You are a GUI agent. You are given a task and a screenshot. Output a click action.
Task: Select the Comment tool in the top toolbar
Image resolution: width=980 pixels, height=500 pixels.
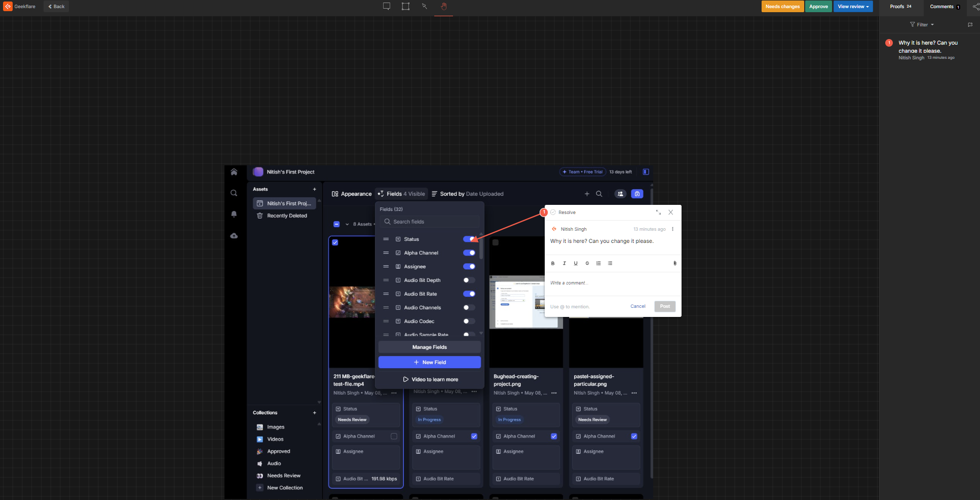click(387, 6)
